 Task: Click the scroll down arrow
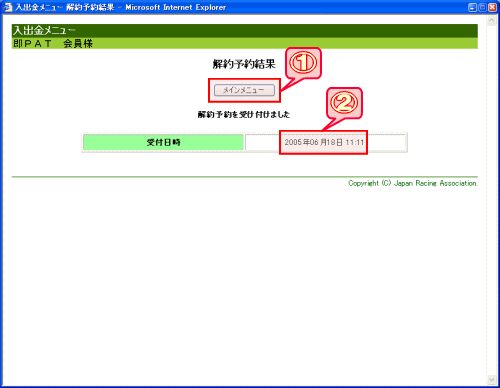[x=491, y=379]
